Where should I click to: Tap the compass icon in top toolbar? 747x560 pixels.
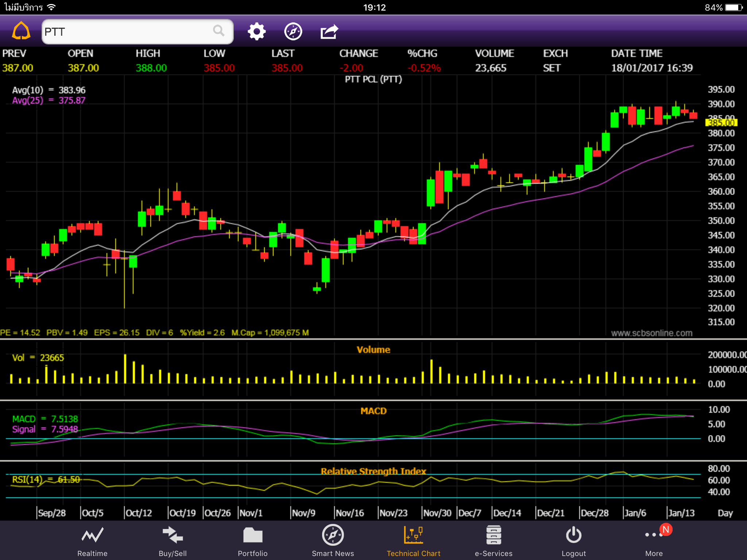point(293,32)
